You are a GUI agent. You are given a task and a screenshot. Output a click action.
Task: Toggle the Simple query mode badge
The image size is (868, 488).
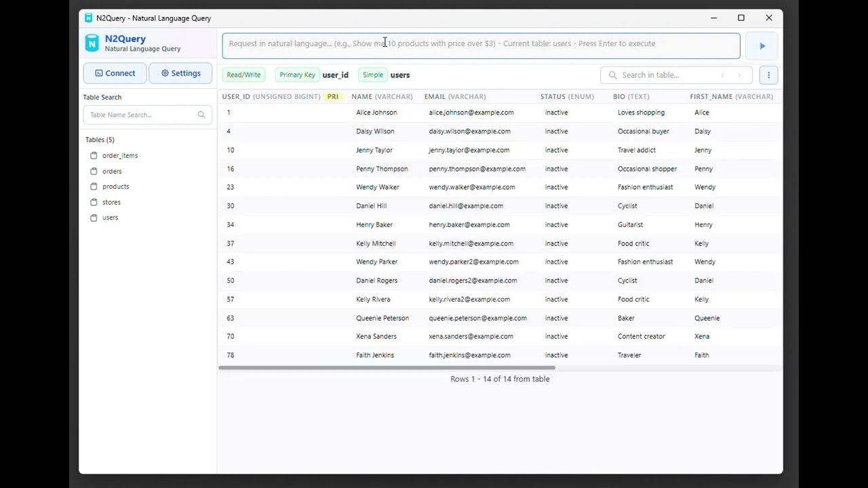[x=372, y=75]
